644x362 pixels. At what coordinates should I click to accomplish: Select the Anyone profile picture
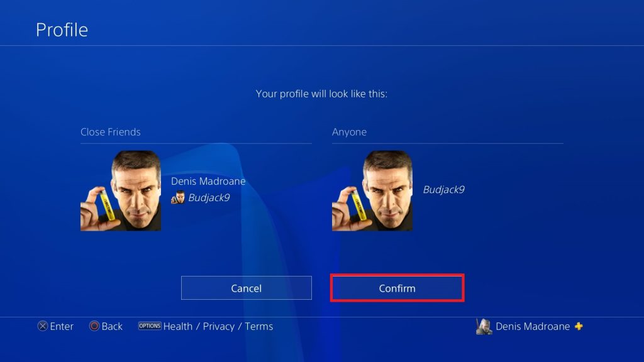click(372, 190)
